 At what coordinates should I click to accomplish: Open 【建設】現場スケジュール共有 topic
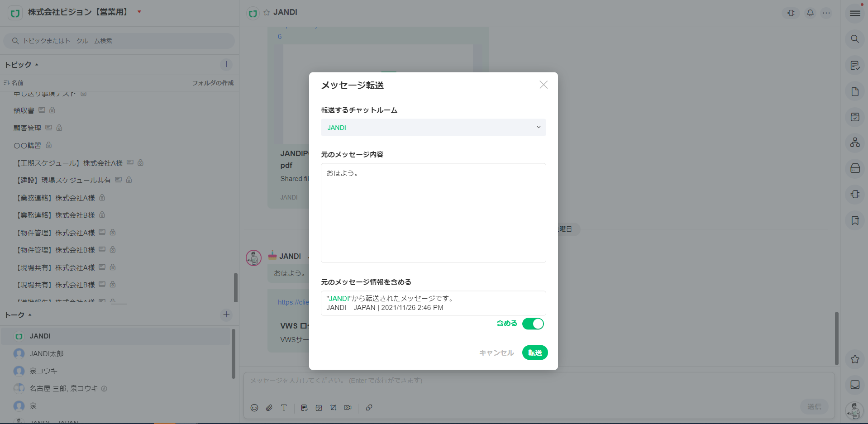63,180
